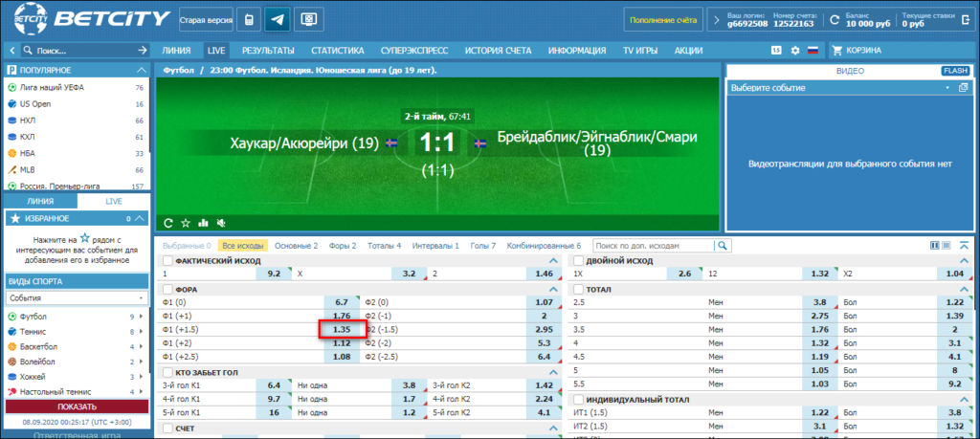
Task: Check Двойной исход checkbox
Action: [578, 261]
